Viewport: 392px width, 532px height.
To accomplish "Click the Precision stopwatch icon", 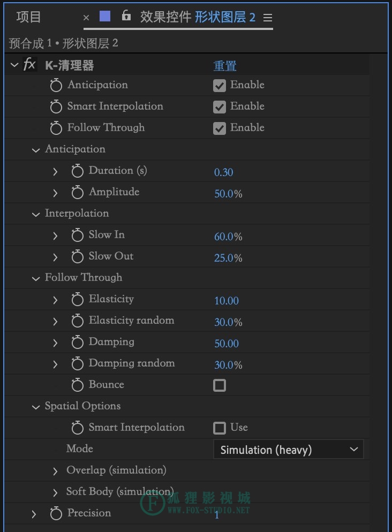I will coord(56,513).
